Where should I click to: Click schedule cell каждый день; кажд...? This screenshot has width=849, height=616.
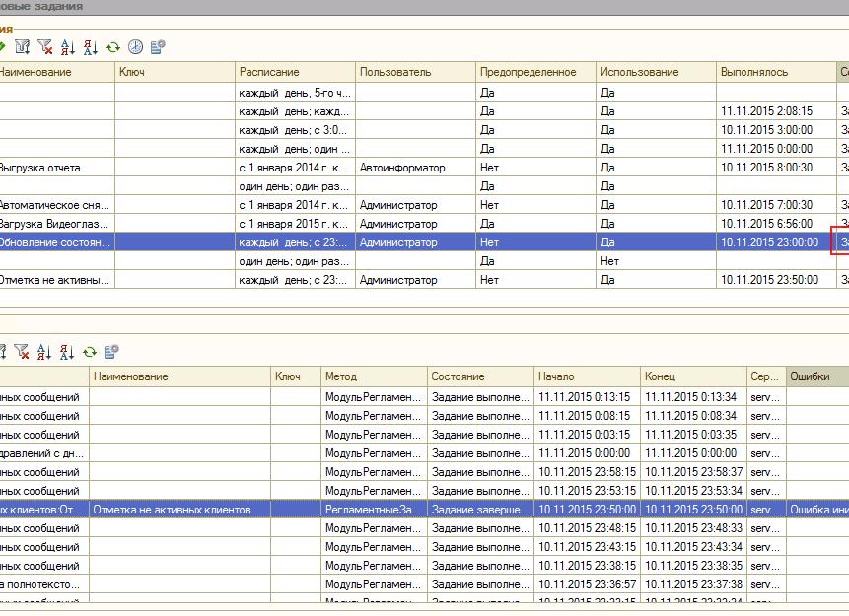coord(295,111)
